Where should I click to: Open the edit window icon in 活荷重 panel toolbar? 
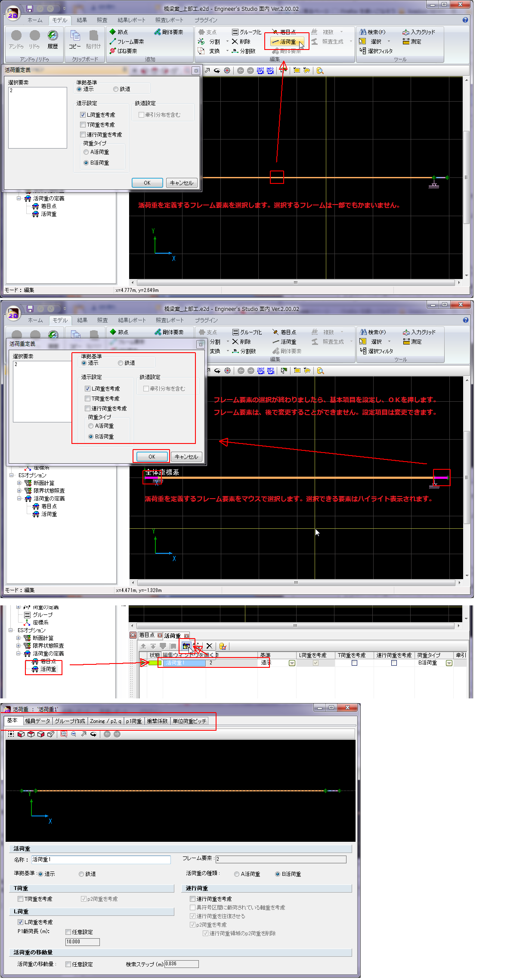pos(186,646)
